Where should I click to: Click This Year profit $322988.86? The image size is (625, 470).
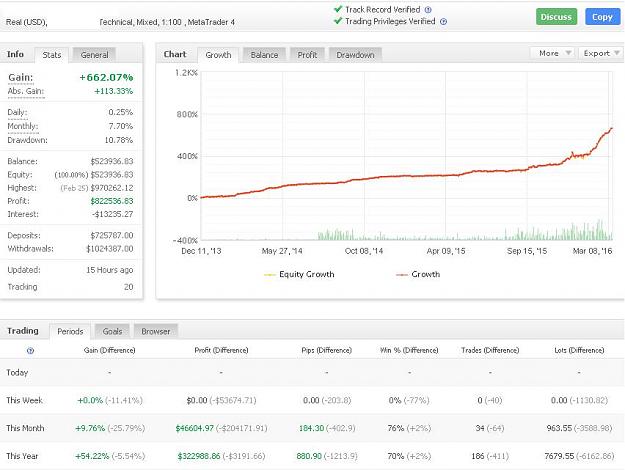[199, 456]
